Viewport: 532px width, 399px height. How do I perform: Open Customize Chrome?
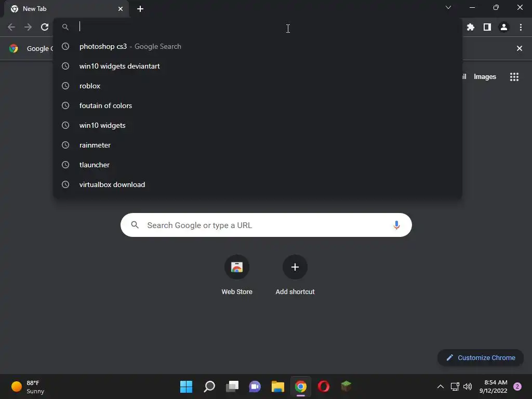(481, 357)
